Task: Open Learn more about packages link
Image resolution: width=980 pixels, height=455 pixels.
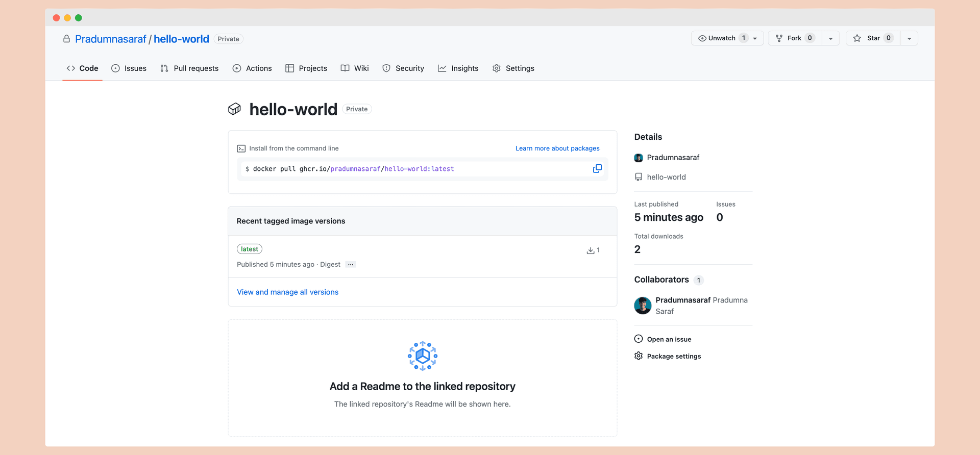Action: [557, 148]
